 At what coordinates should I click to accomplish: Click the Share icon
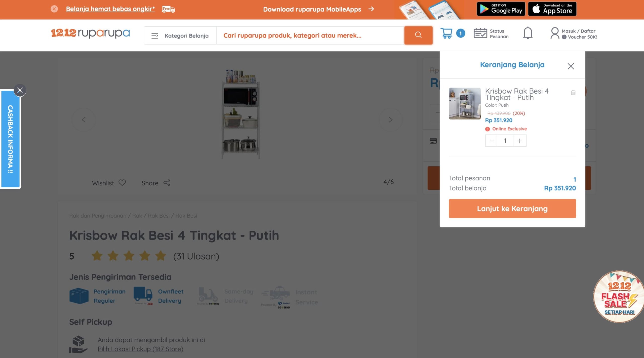167,183
